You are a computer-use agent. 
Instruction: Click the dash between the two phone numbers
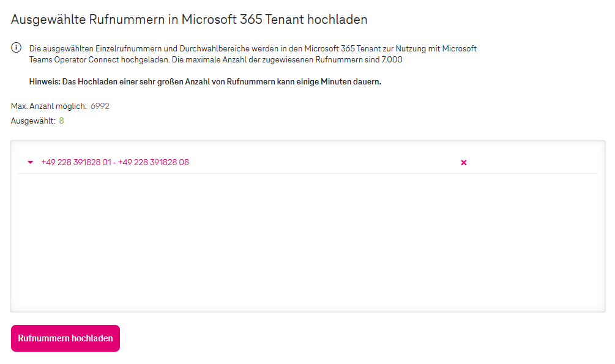point(115,163)
